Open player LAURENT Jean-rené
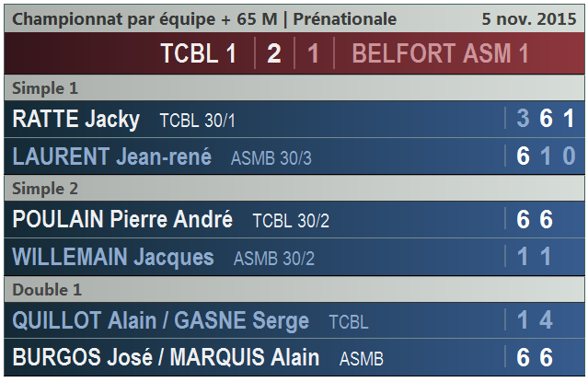 coord(112,156)
